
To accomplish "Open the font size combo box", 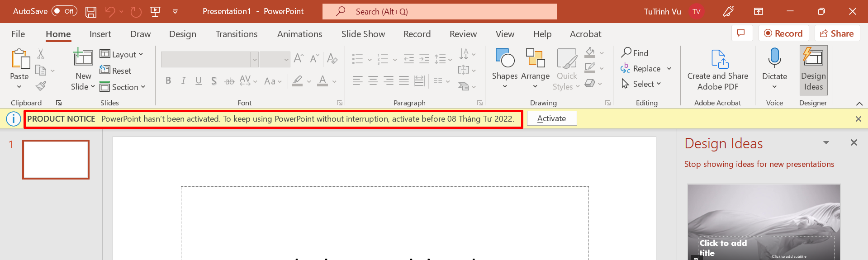I will point(275,59).
